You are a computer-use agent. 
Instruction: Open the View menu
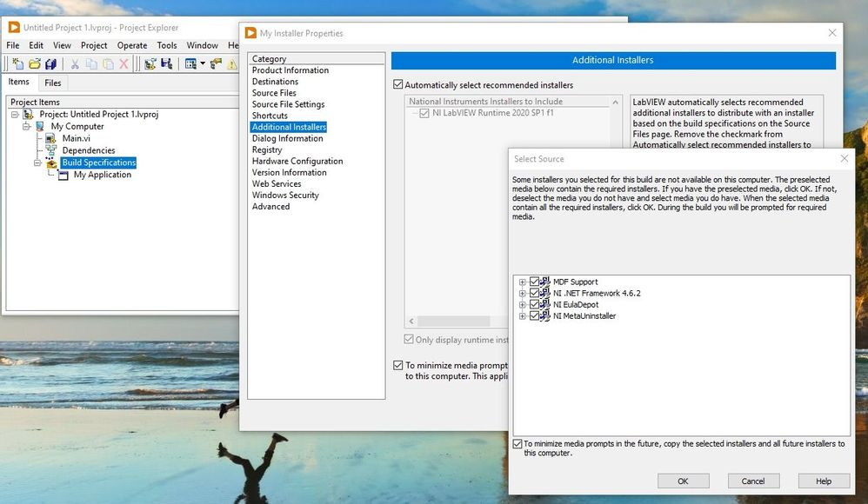[62, 45]
